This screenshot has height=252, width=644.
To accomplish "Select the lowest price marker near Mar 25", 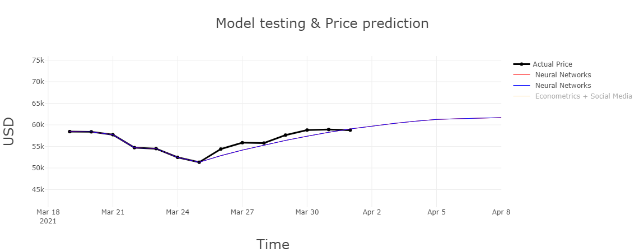I will click(199, 162).
